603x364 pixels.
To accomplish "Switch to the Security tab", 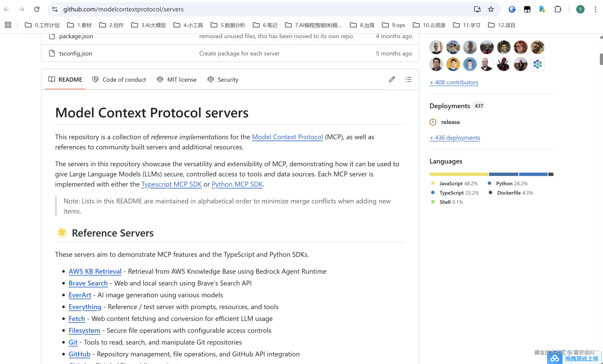I will (x=223, y=80).
